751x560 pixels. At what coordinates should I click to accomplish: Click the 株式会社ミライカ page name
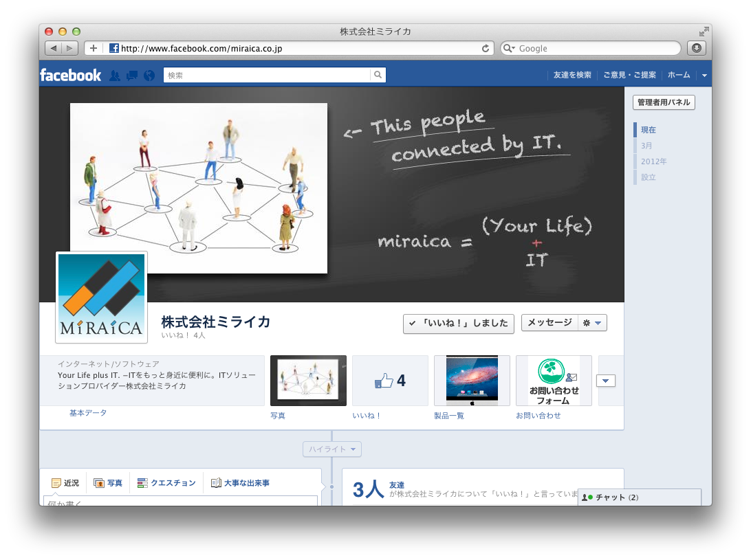tap(216, 322)
